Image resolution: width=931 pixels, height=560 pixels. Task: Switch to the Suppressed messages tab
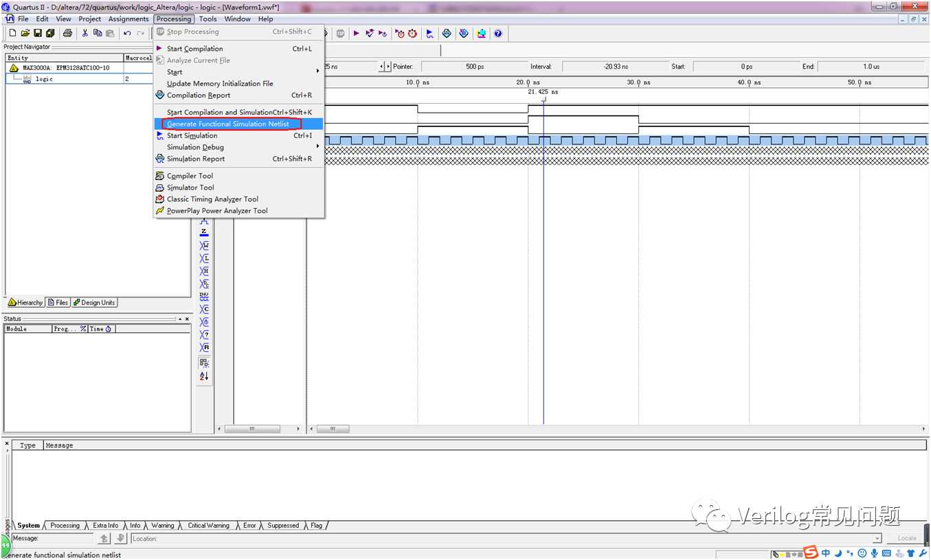(x=283, y=526)
